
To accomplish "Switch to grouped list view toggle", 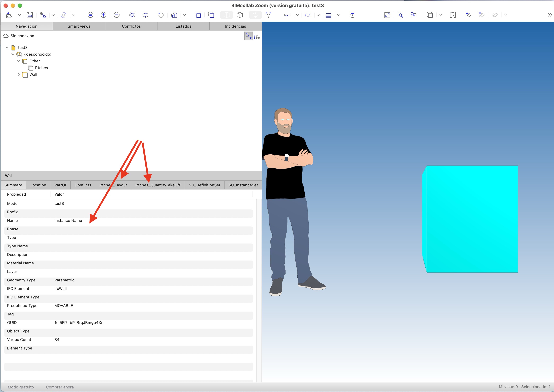I will coord(257,36).
